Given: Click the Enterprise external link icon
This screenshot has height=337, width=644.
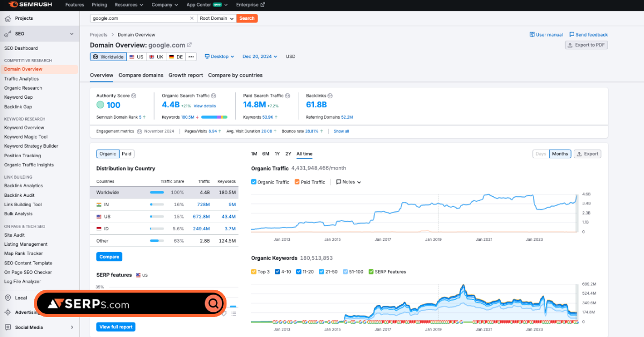Looking at the screenshot, I should click(x=264, y=5).
